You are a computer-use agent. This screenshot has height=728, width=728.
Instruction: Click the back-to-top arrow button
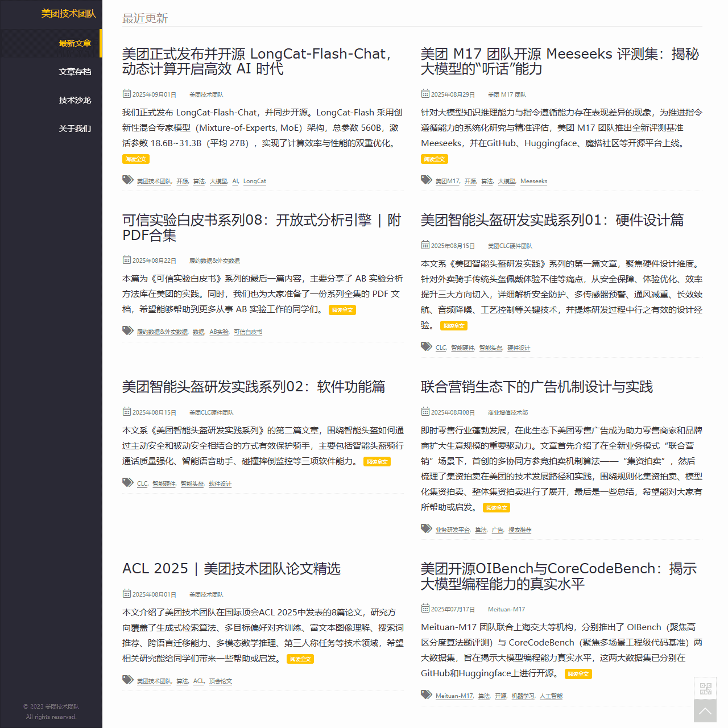point(705,712)
